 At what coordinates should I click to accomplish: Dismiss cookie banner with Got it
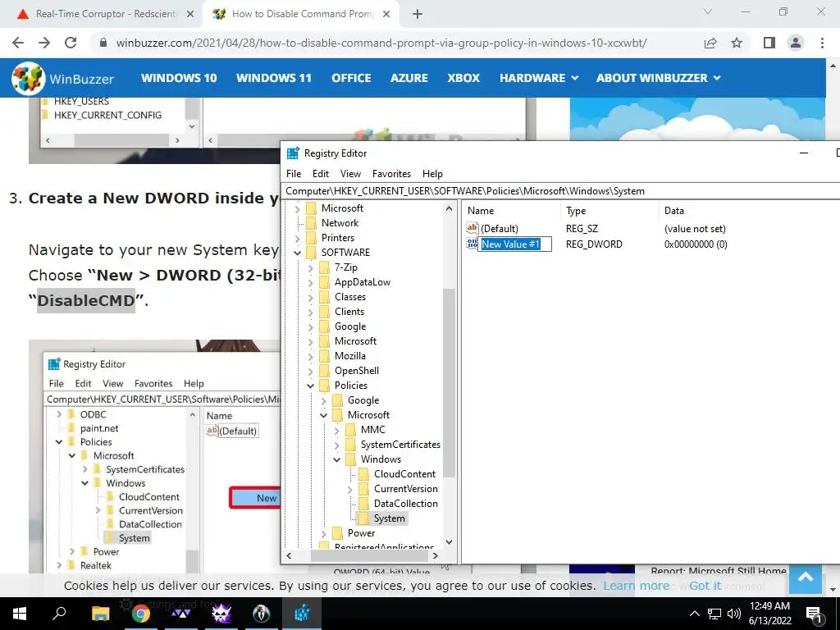705,586
